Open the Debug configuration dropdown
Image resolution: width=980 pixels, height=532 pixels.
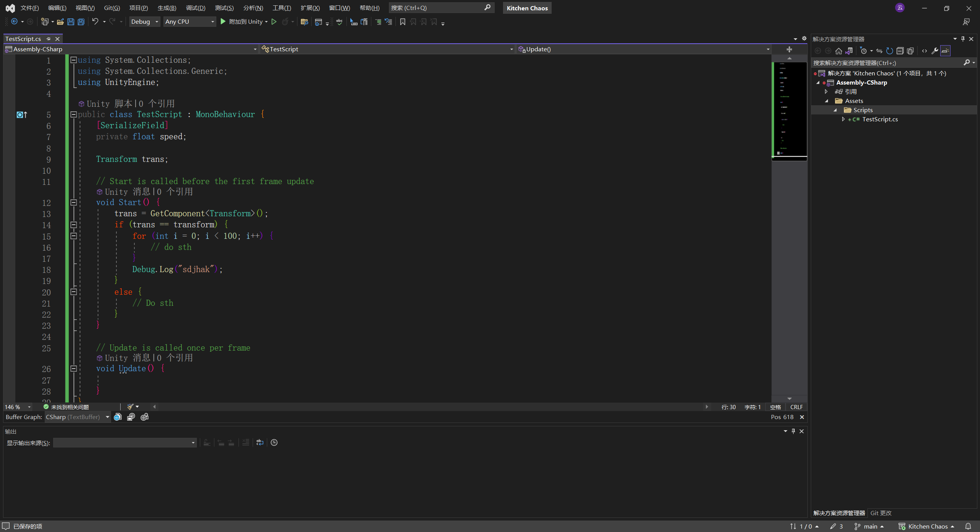pos(144,22)
